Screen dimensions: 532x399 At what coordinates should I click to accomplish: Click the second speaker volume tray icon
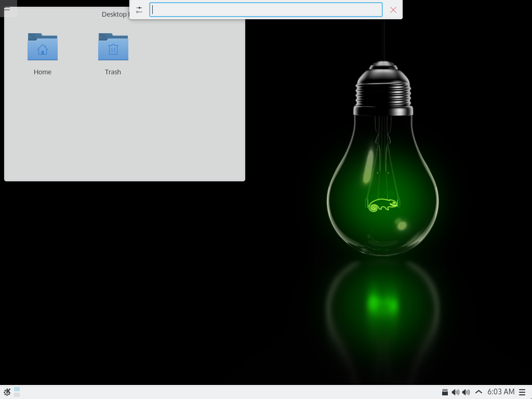(x=466, y=392)
